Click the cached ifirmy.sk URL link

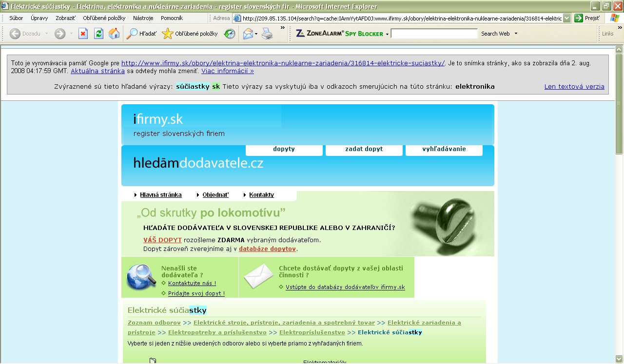tap(283, 63)
